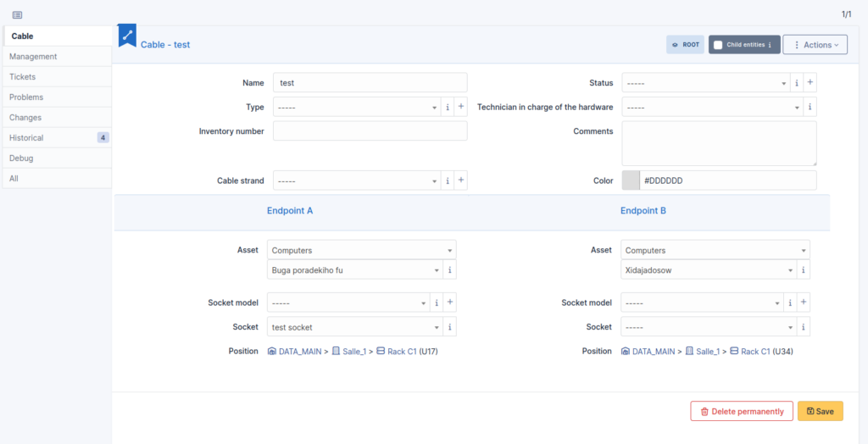Add Endpoint B socket model with plus
This screenshot has height=444, width=868.
pyautogui.click(x=804, y=302)
